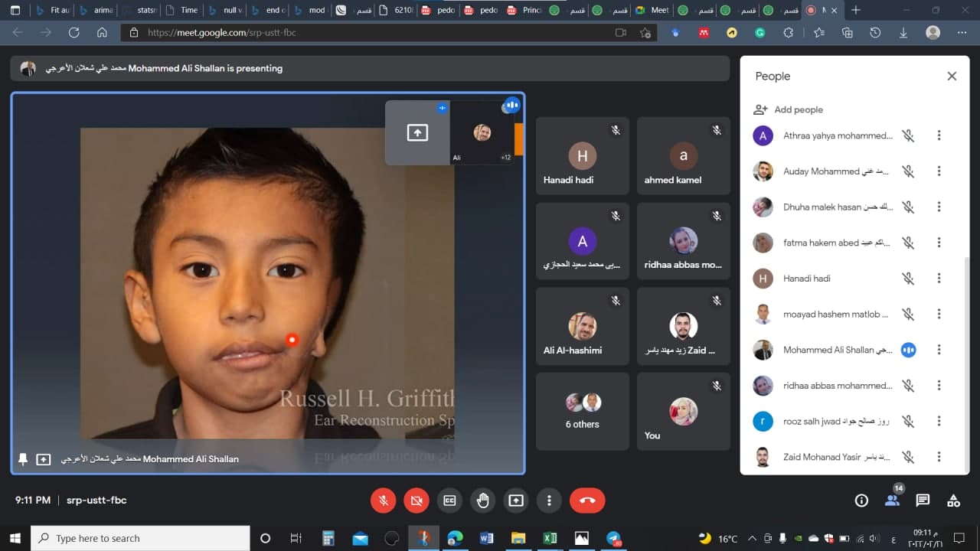Show everyone via the participants icon

coord(892,500)
